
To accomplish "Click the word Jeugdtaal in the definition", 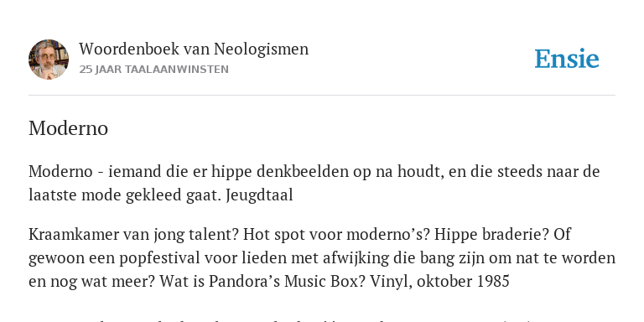I will pyautogui.click(x=260, y=195).
